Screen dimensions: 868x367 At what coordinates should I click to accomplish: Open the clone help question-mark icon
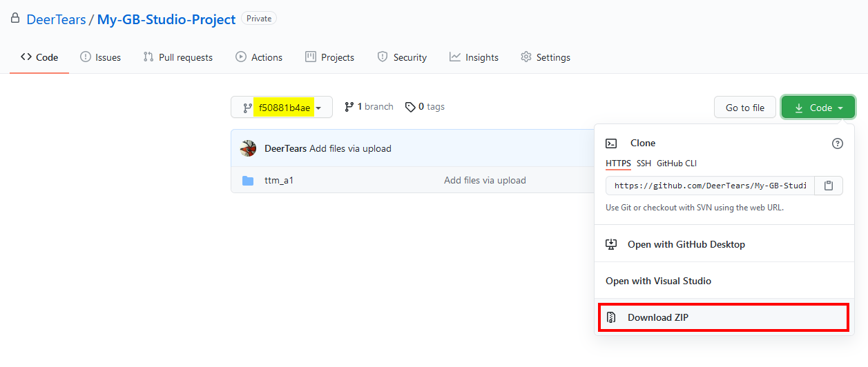pyautogui.click(x=838, y=143)
